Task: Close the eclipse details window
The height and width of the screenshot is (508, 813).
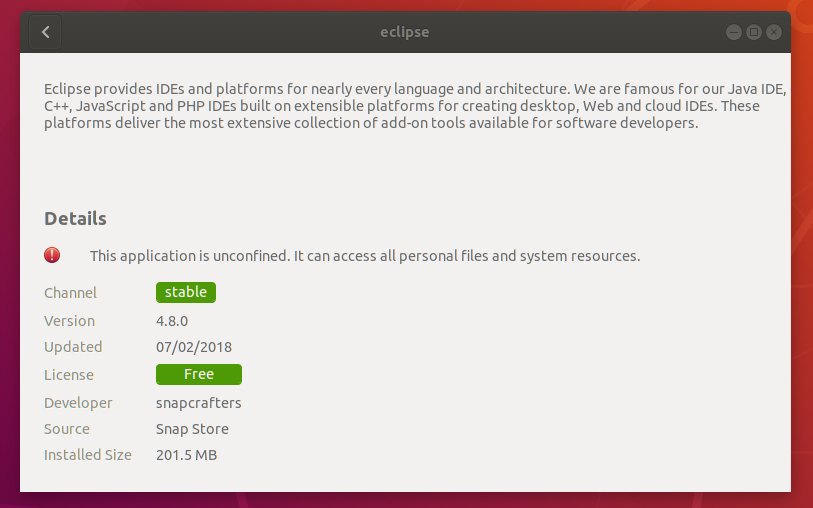Action: tap(773, 32)
